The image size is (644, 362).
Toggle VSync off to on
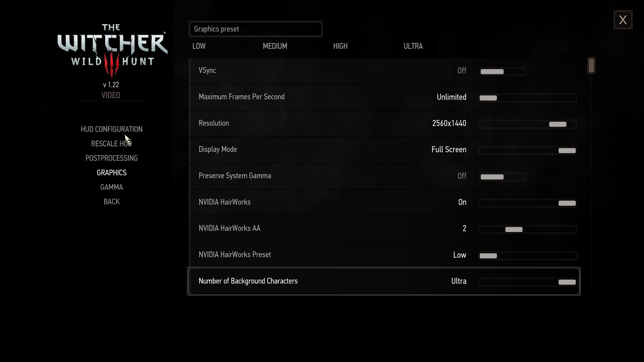tap(515, 71)
